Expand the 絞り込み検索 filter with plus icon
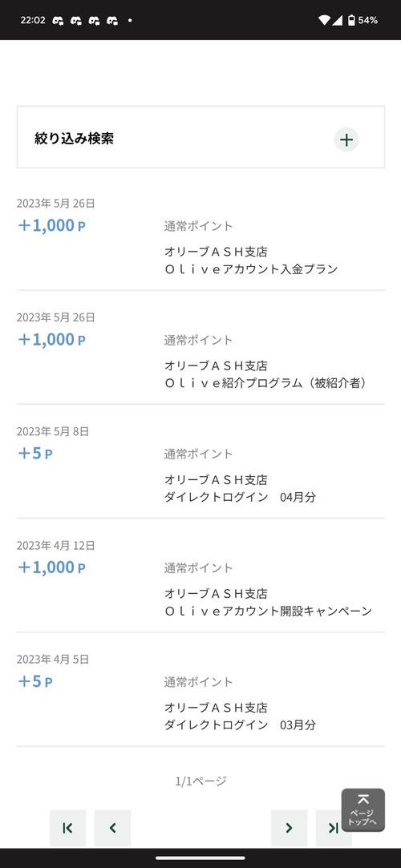Screen dimensions: 401x868 click(x=346, y=139)
